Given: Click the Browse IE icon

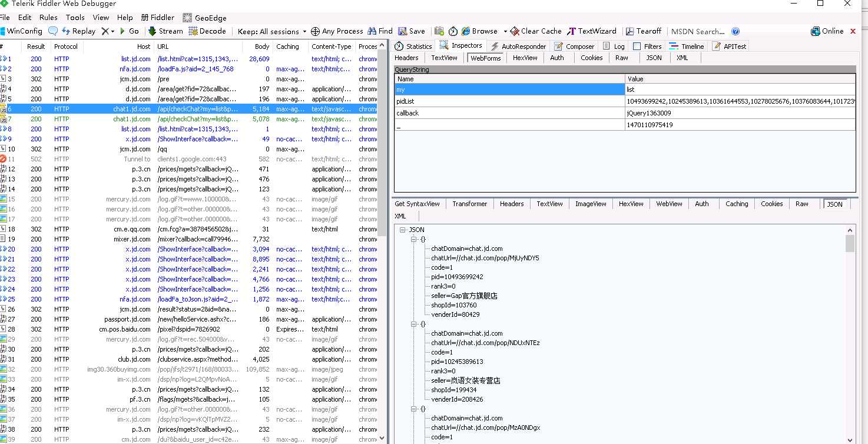Looking at the screenshot, I should [x=466, y=31].
